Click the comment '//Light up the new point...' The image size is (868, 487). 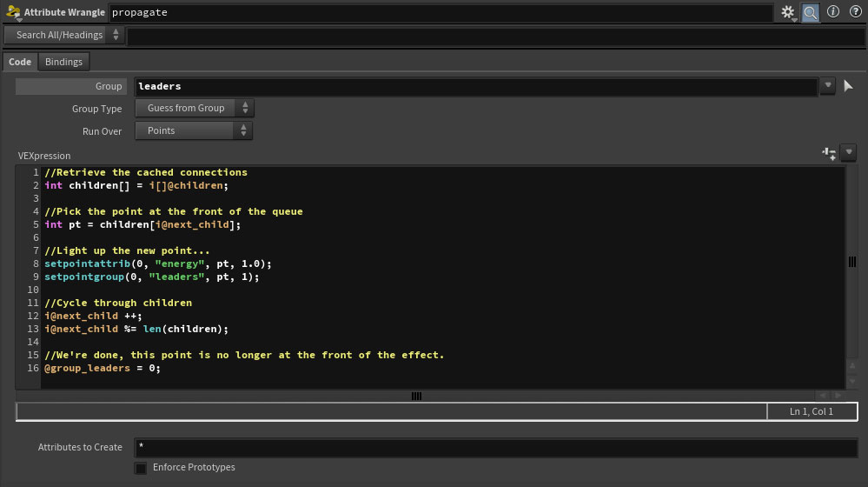(x=127, y=251)
